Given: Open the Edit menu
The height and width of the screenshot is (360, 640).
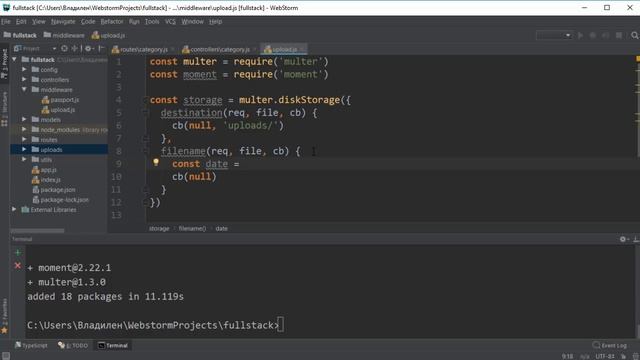Looking at the screenshot, I should [21, 22].
